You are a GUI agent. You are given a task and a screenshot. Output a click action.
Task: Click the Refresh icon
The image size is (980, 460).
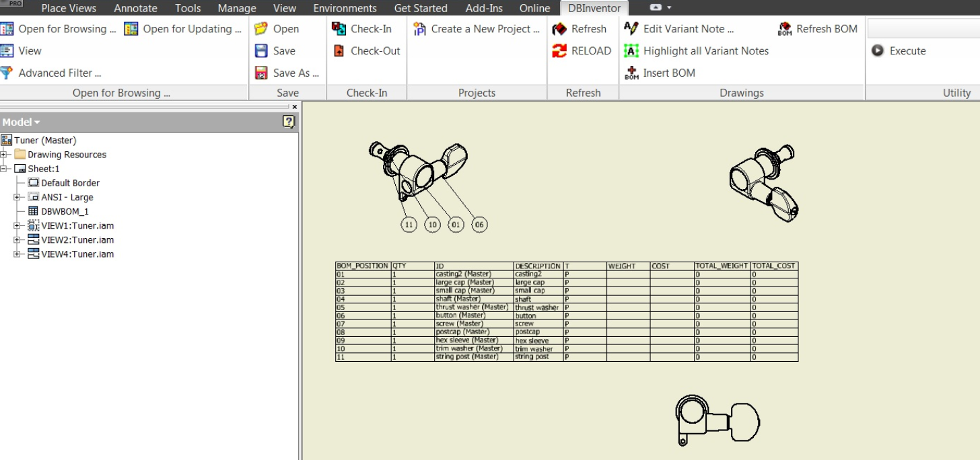(559, 29)
